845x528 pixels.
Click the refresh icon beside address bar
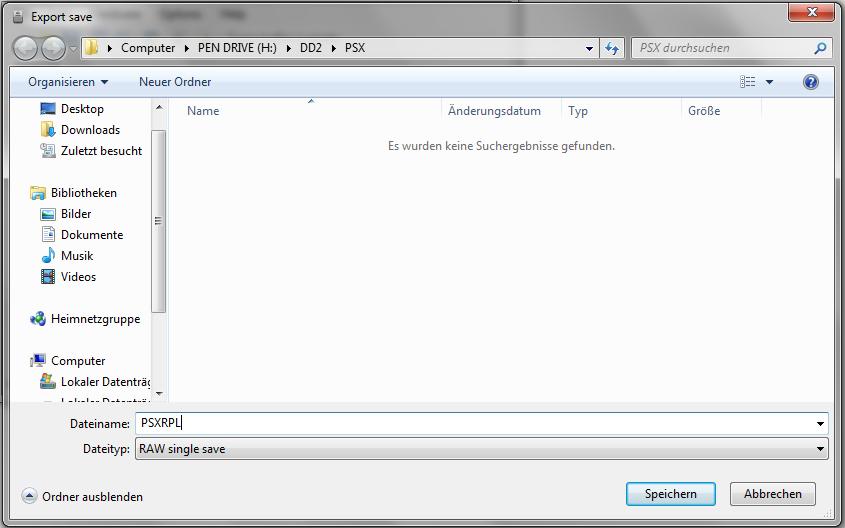click(x=612, y=48)
